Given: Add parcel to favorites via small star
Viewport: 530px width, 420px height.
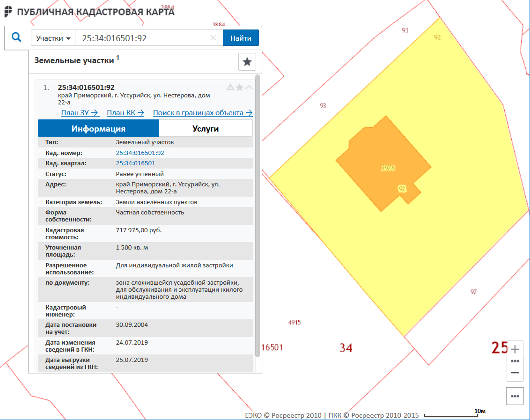Looking at the screenshot, I should 239,87.
